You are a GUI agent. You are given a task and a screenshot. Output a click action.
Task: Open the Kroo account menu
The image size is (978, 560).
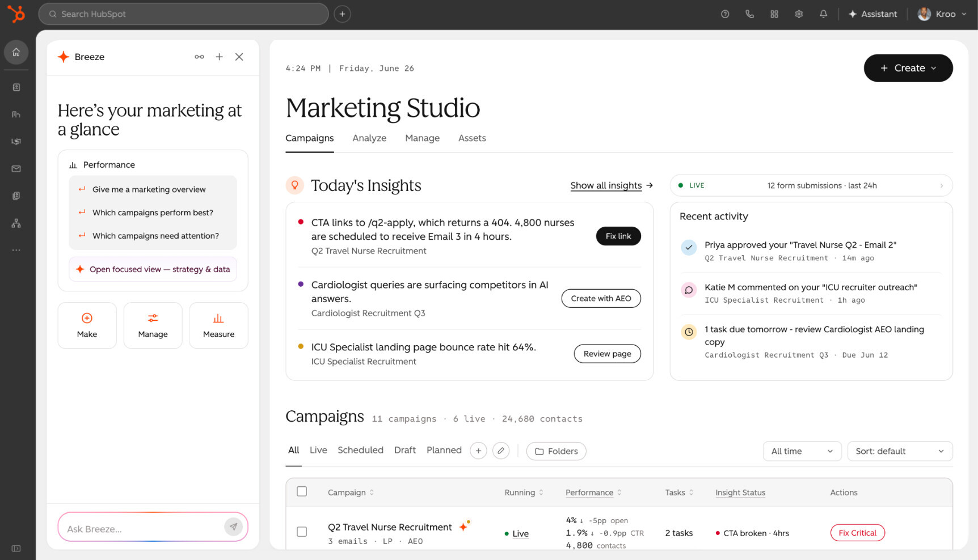click(x=942, y=14)
